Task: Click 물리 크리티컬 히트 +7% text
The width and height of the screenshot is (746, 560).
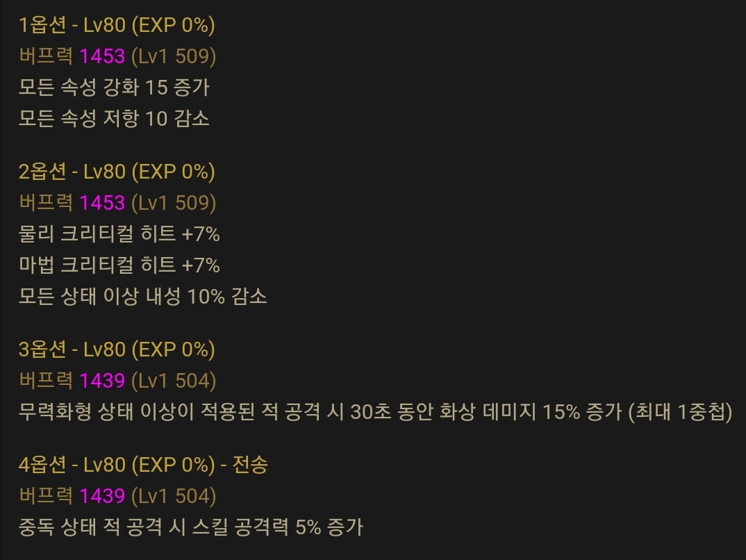Action: 119,234
